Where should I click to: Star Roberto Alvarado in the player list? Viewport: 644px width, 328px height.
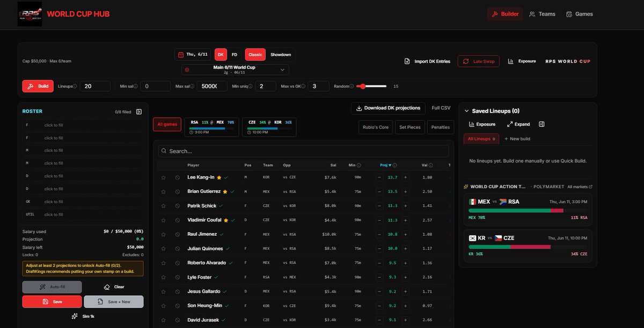pos(163,263)
